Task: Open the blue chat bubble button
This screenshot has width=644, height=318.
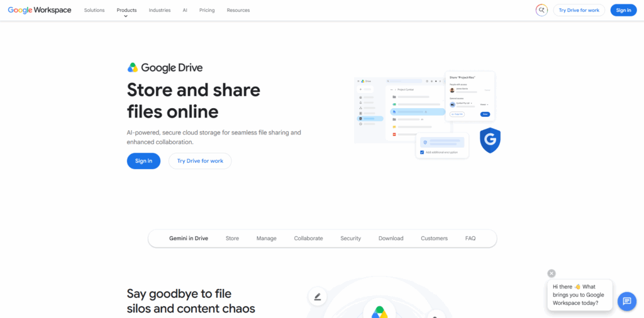Action: click(627, 301)
